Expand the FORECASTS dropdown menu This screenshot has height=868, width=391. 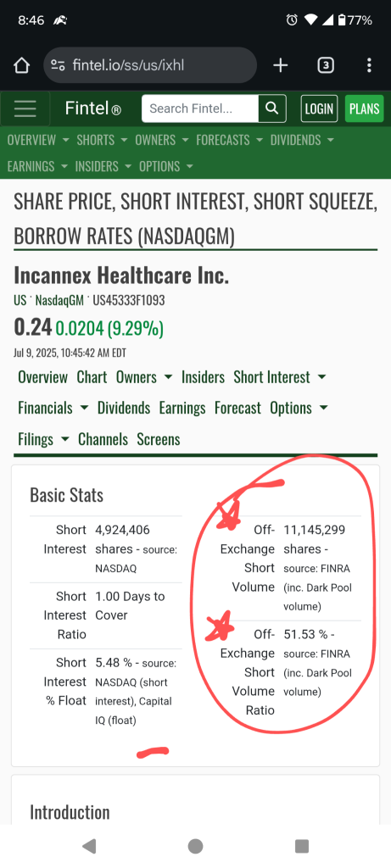click(x=229, y=140)
